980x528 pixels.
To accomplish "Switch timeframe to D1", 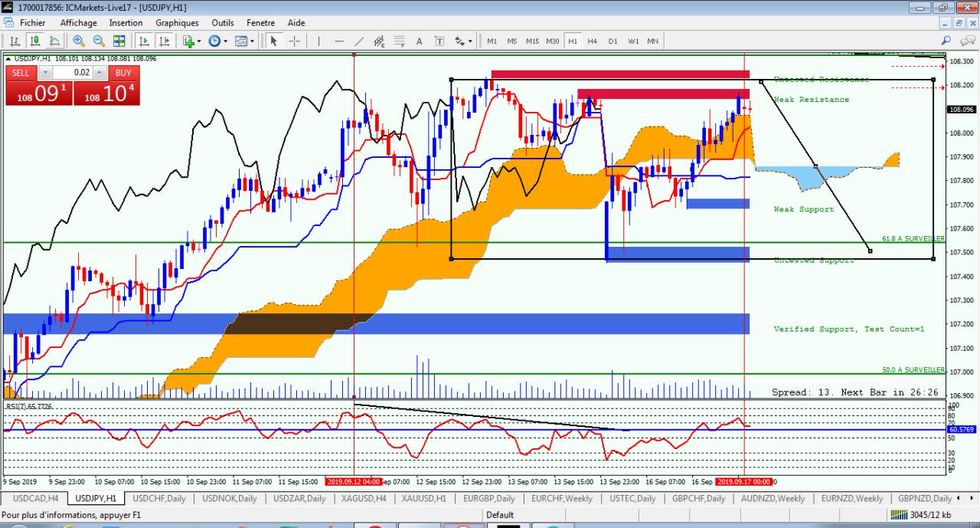I will [x=612, y=41].
